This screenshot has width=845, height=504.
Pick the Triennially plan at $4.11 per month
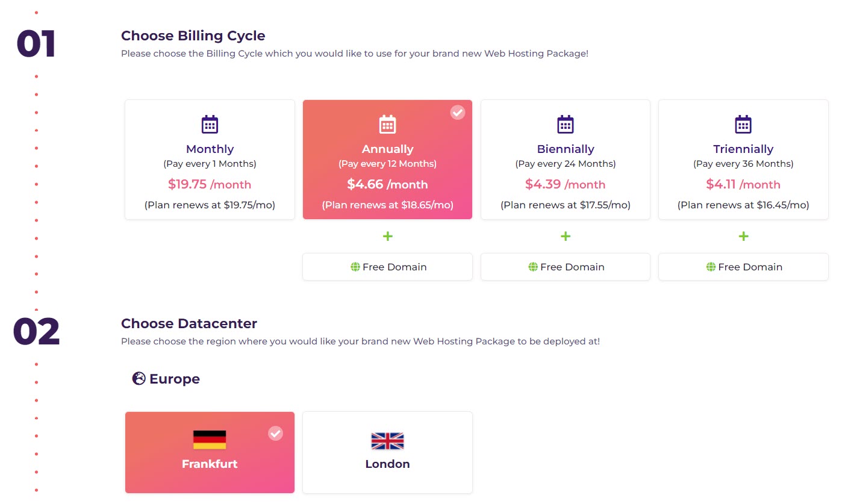point(743,160)
